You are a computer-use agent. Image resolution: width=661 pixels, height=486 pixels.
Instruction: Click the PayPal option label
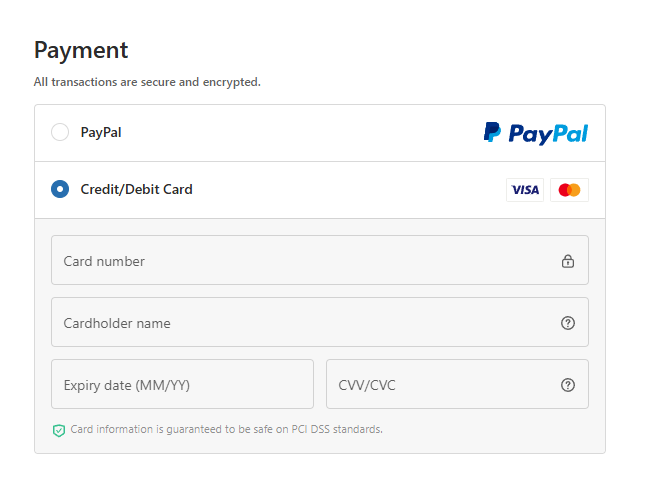click(101, 132)
